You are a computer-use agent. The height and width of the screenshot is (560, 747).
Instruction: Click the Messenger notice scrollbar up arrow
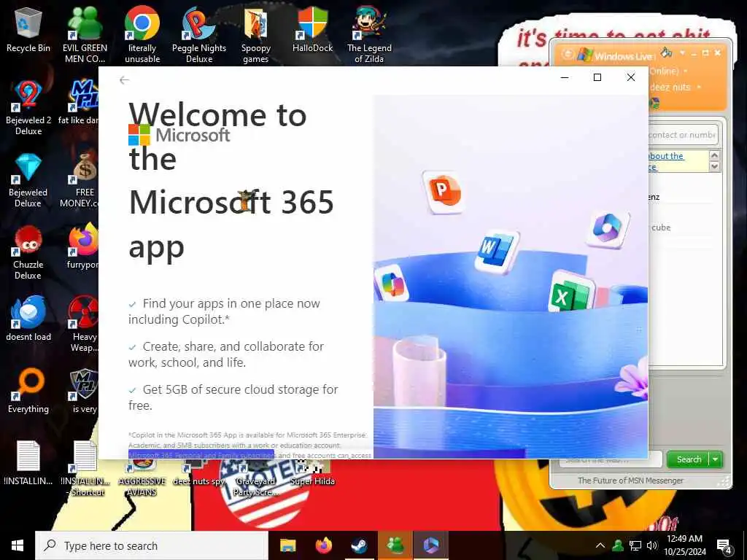pos(714,156)
